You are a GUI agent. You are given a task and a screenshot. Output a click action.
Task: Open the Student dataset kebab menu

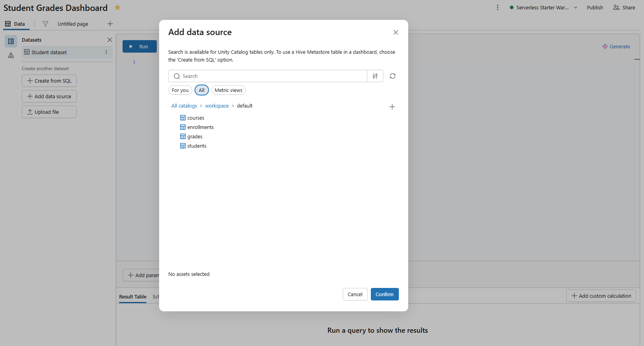106,52
